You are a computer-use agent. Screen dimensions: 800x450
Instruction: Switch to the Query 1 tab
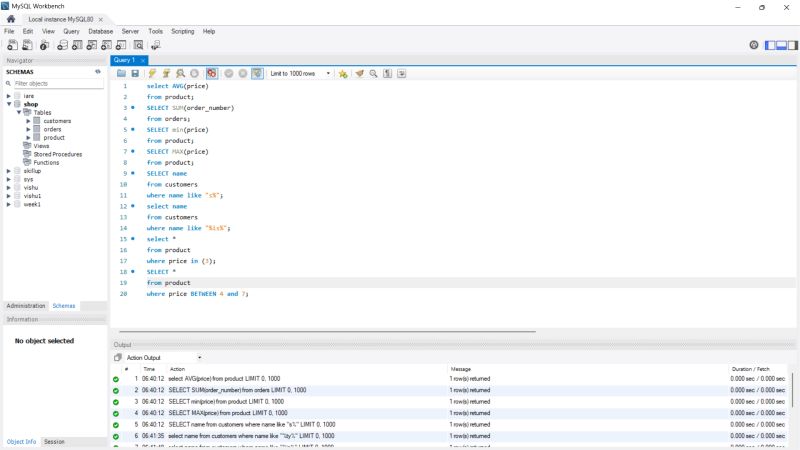click(124, 60)
